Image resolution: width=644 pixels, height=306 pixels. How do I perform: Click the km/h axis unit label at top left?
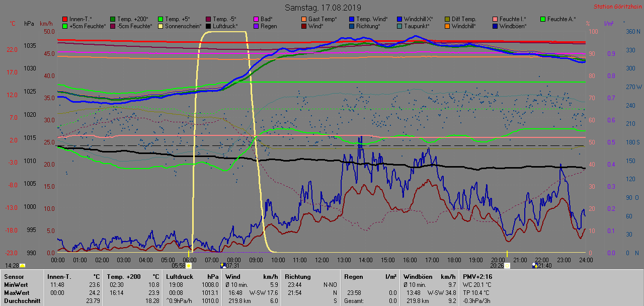click(46, 24)
